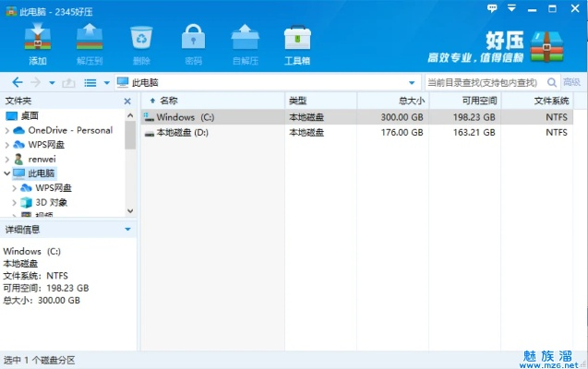Click the 当前目录查找 search input field

click(x=486, y=82)
